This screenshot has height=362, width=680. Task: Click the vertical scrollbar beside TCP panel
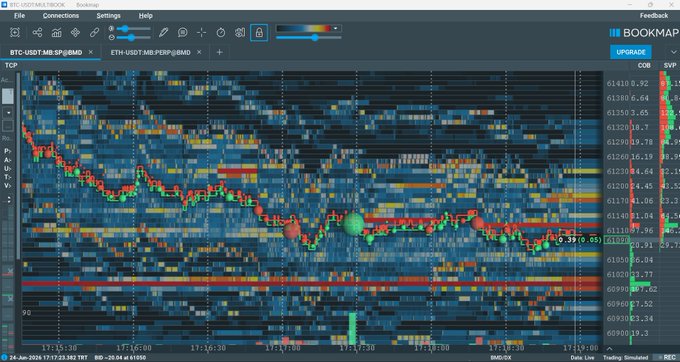[x=18, y=165]
